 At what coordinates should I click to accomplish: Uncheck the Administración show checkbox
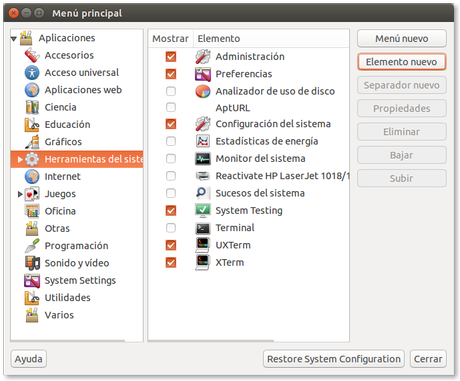coord(171,57)
